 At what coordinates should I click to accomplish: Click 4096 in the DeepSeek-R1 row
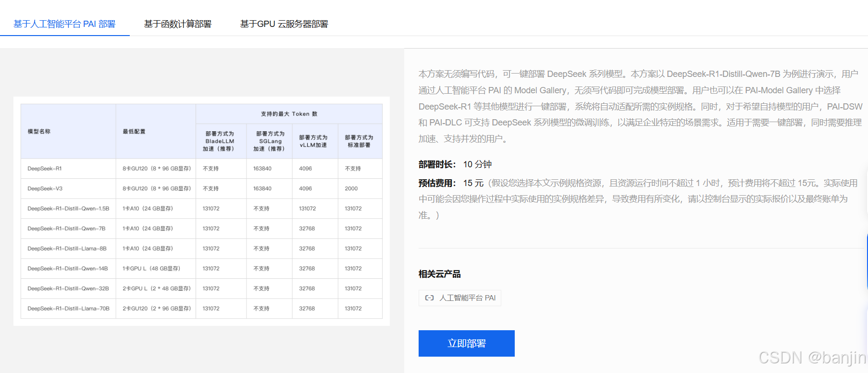click(x=306, y=169)
